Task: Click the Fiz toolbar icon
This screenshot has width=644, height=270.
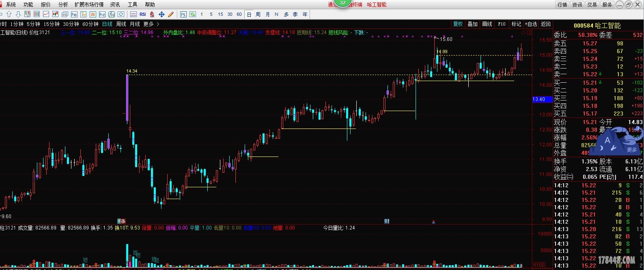Action: 102,14
